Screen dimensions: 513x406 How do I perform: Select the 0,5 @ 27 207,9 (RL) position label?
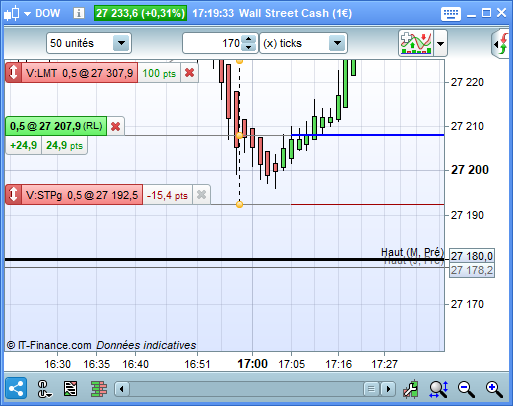tap(56, 126)
